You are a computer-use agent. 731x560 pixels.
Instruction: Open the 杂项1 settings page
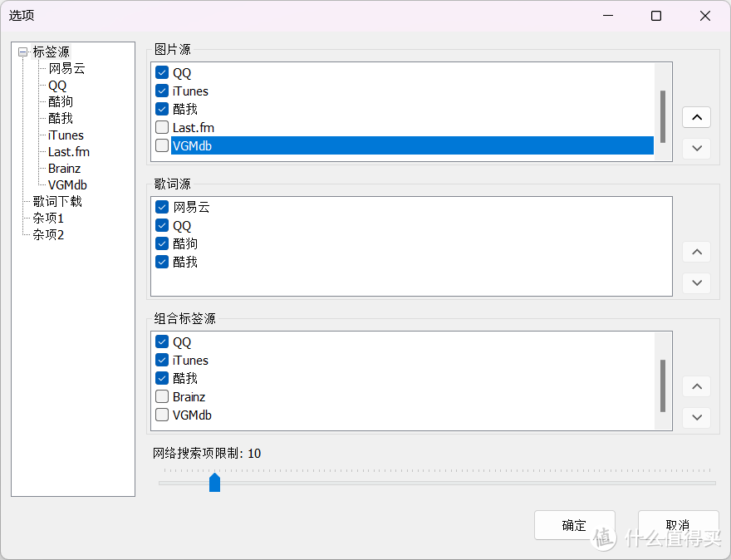[x=47, y=218]
